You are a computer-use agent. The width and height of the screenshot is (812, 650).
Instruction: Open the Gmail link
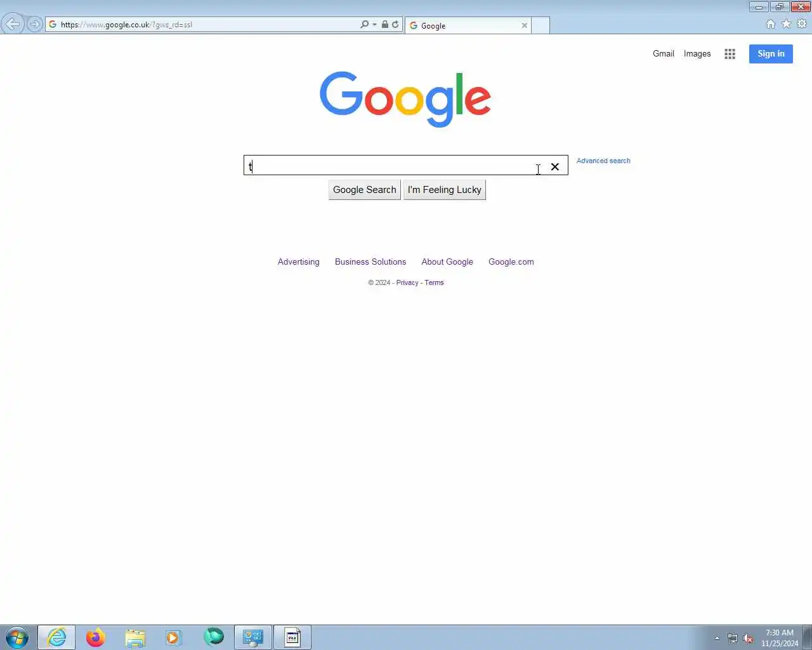(663, 53)
